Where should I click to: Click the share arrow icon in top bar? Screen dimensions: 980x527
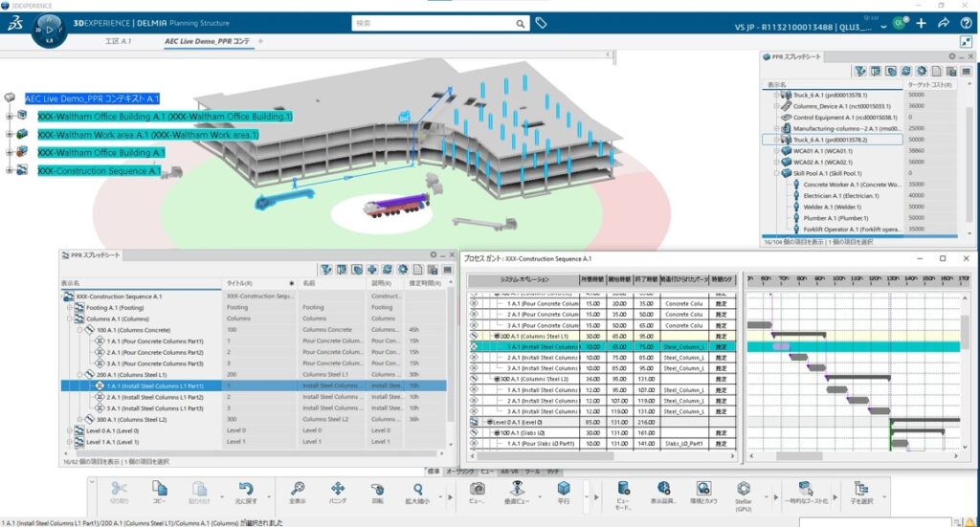click(943, 23)
